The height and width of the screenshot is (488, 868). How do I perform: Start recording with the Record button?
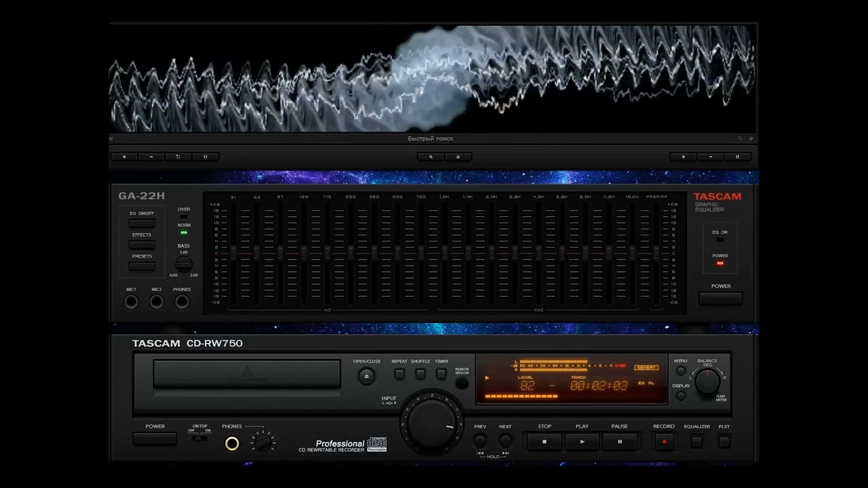664,441
